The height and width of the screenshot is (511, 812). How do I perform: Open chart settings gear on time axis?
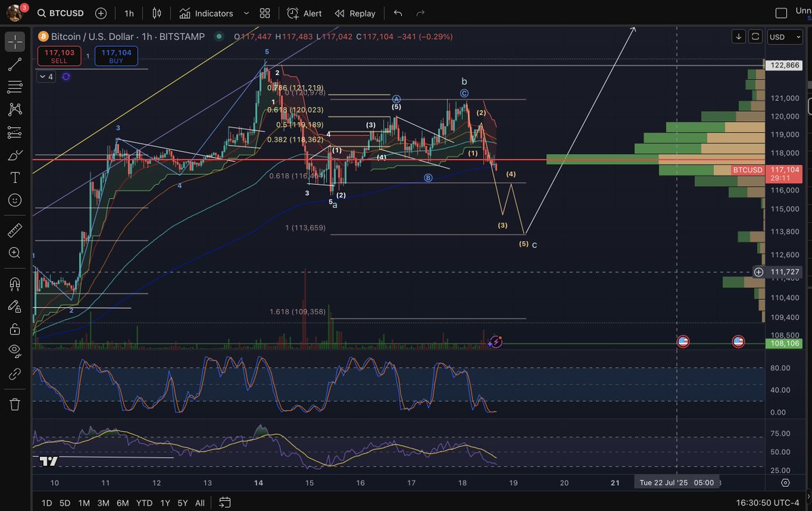point(786,483)
